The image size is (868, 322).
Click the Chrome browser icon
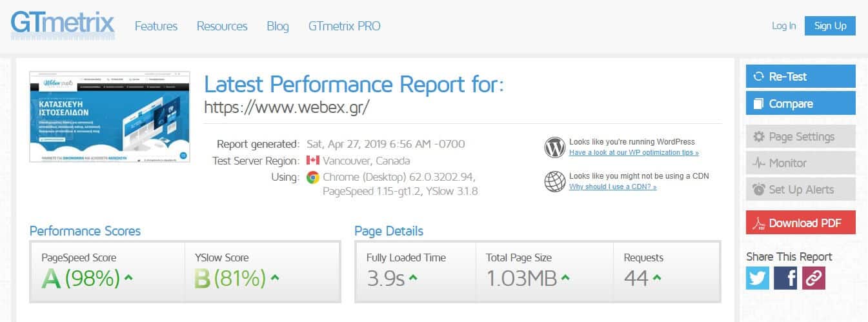click(x=313, y=177)
